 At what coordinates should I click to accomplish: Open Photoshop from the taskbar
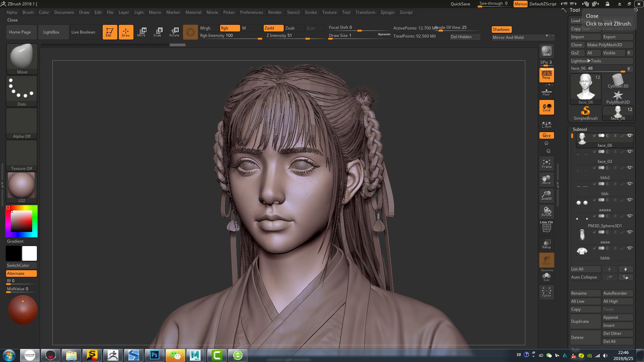coord(154,355)
